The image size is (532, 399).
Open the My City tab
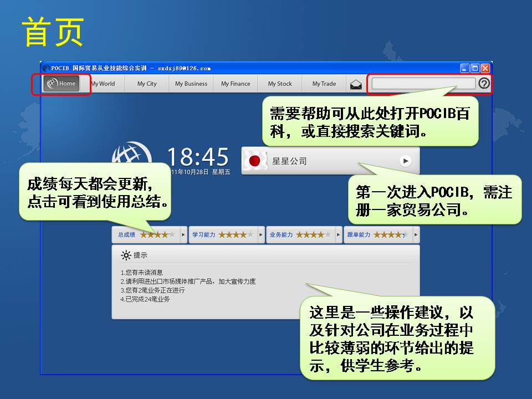[x=147, y=84]
